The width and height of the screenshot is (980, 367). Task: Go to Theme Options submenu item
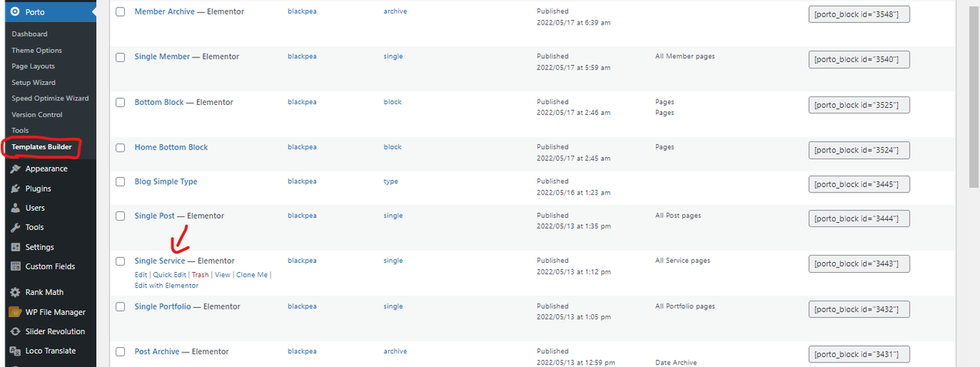click(x=37, y=51)
